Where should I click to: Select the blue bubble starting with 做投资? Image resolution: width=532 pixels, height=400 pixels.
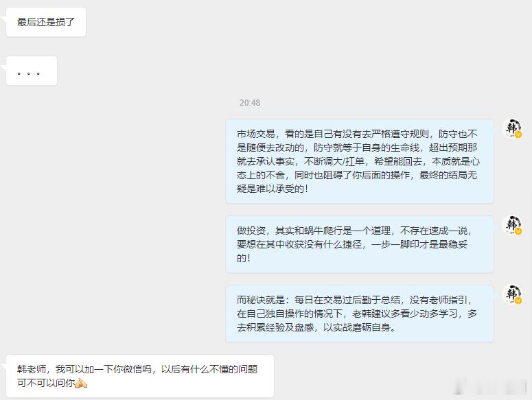(x=360, y=244)
